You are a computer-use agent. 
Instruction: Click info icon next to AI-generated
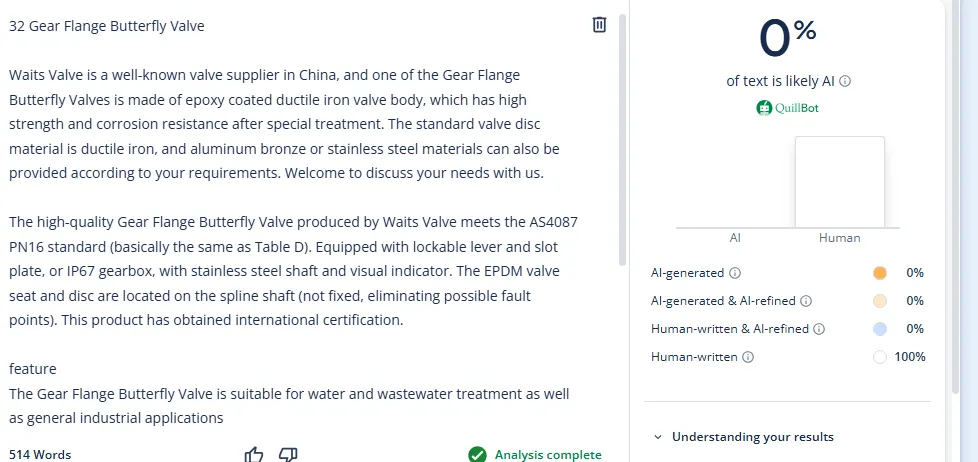pyautogui.click(x=735, y=273)
